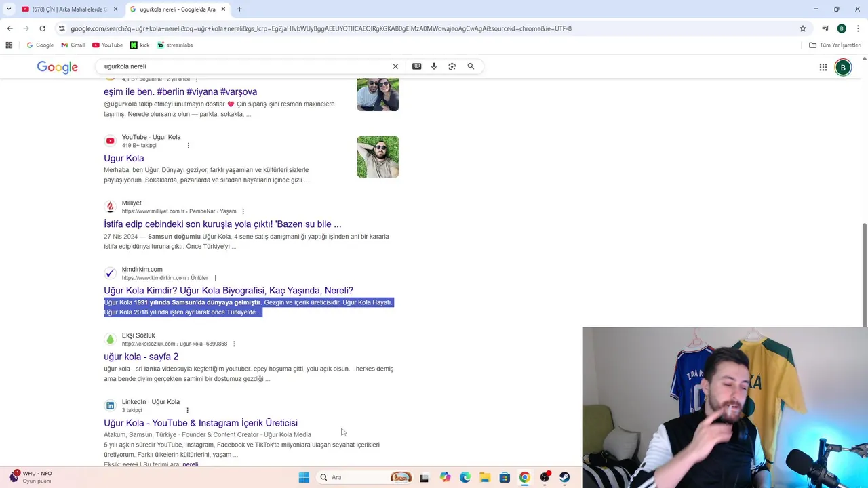Viewport: 868px width, 488px height.
Task: Open Gmail bookmark
Action: [x=73, y=45]
